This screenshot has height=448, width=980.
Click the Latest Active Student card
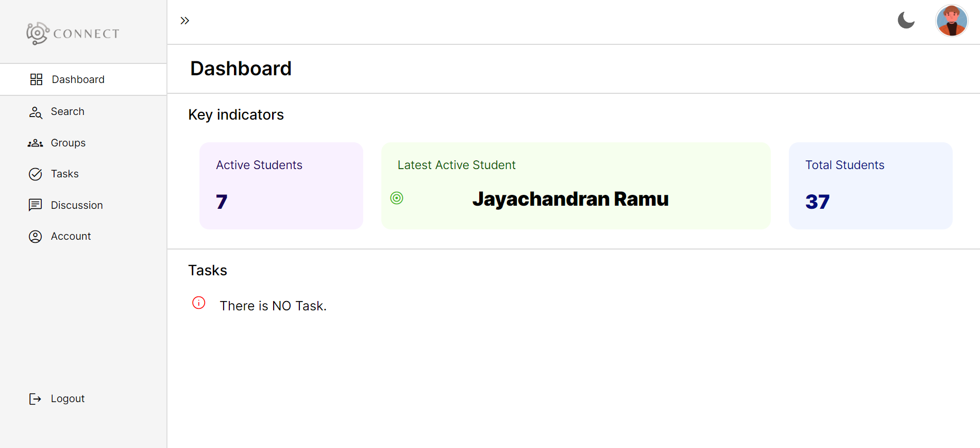click(576, 186)
